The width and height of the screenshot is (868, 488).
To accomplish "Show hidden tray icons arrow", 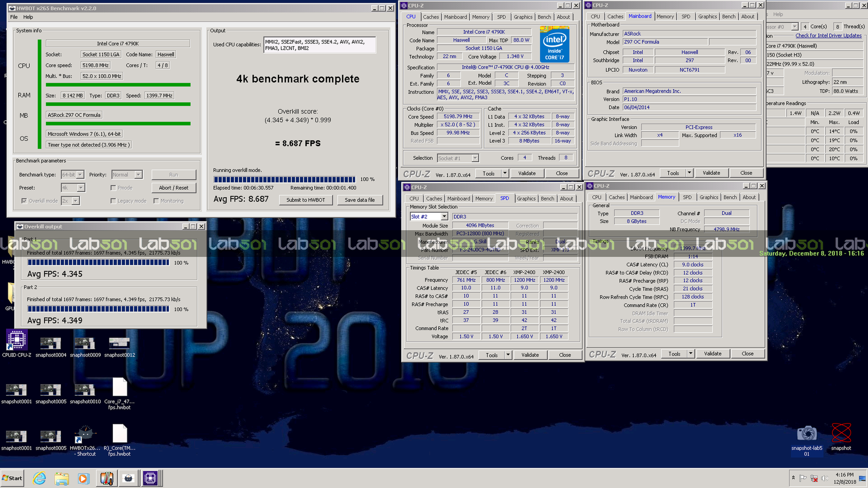I will click(x=793, y=478).
